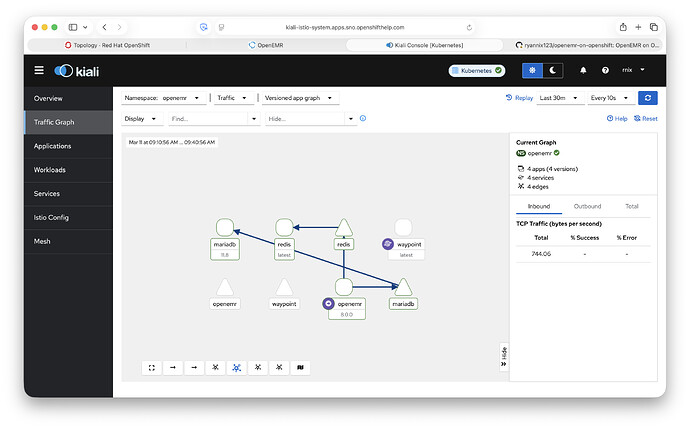The height and width of the screenshot is (428, 690).
Task: Click the blue refresh button
Action: [648, 98]
